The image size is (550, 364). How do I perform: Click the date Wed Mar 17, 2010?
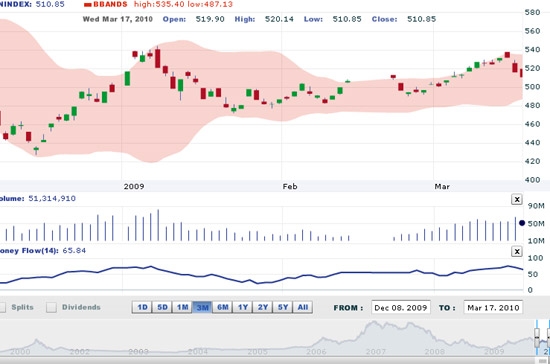coord(118,19)
